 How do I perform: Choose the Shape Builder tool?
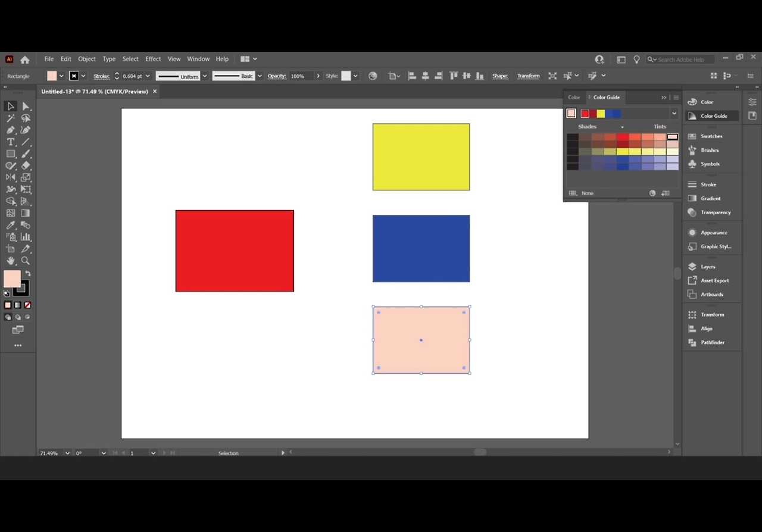[11, 201]
